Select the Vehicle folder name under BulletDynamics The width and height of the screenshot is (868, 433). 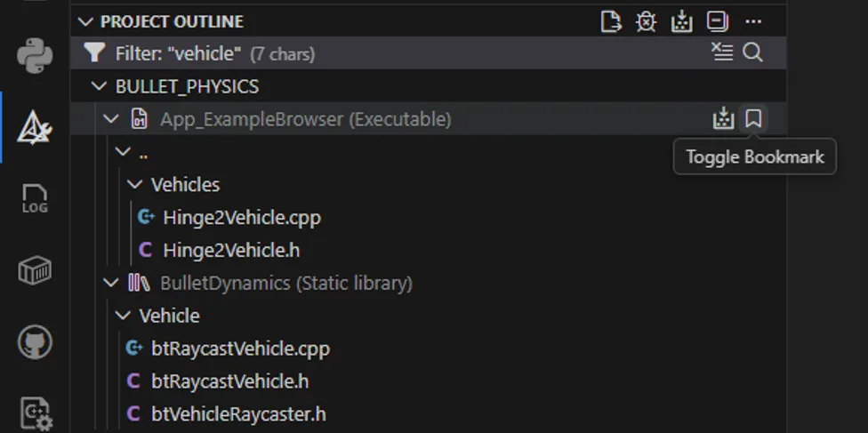coord(169,316)
